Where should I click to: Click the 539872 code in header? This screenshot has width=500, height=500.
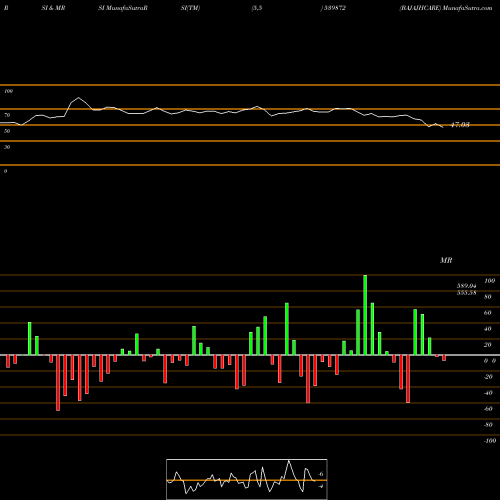click(335, 8)
